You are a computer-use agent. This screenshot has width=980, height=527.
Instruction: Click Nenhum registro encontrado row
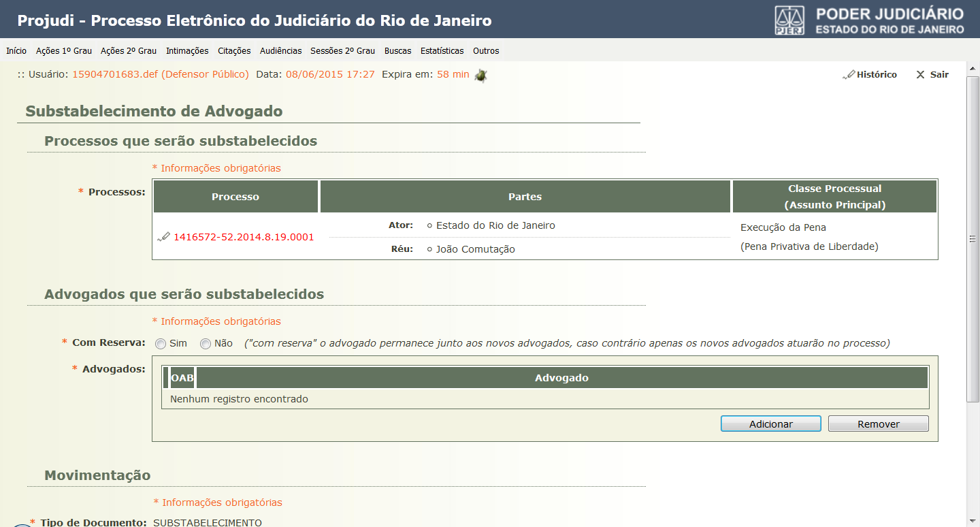(x=545, y=399)
